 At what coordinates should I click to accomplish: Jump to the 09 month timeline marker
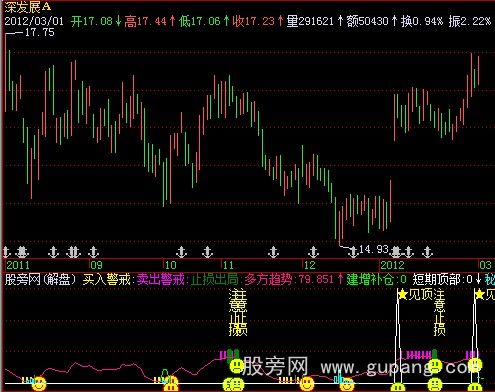click(x=97, y=265)
